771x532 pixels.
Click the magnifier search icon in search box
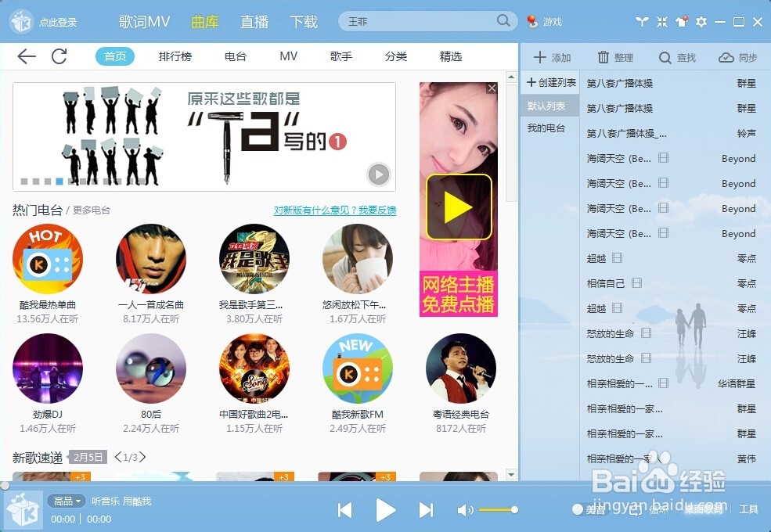point(503,20)
